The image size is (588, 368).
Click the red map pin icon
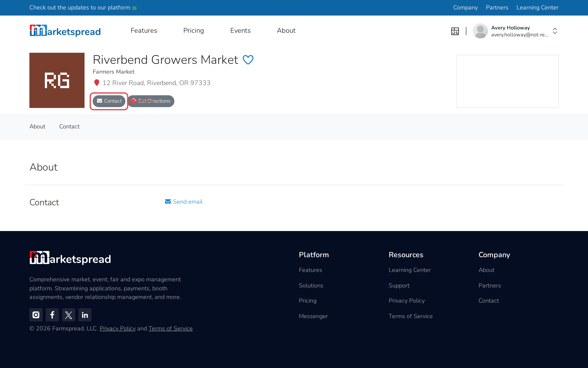coord(97,83)
